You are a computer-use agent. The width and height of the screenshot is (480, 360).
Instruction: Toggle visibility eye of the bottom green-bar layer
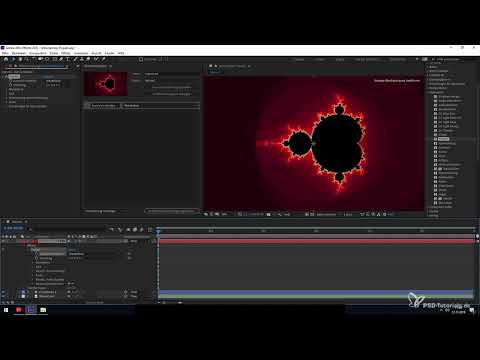click(3, 296)
